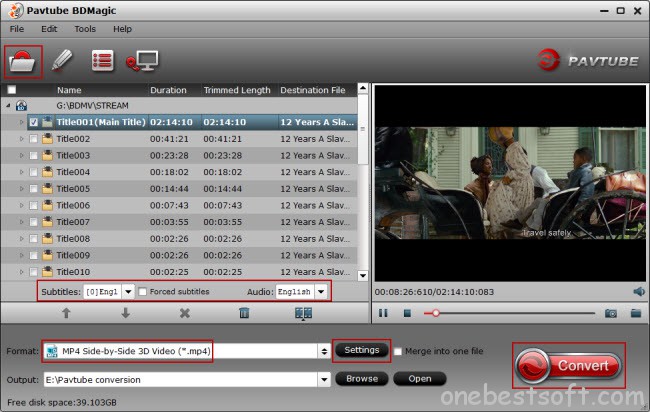Enable Forced subtitles checkbox
Viewport: 650px width, 412px height.
click(x=143, y=292)
